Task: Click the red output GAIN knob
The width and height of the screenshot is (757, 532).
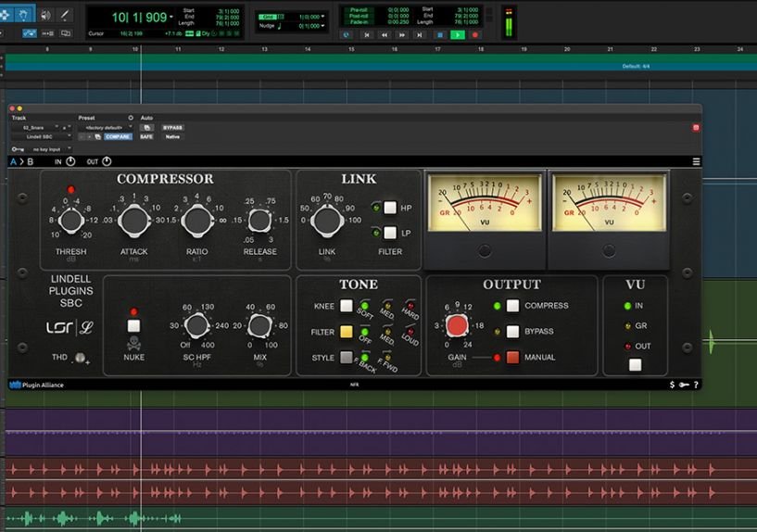Action: [x=456, y=325]
